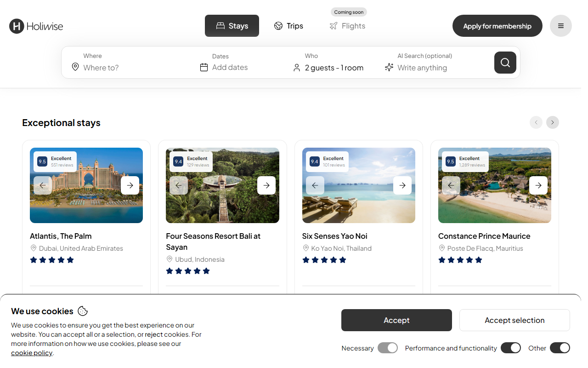Open the hamburger menu

pyautogui.click(x=561, y=26)
